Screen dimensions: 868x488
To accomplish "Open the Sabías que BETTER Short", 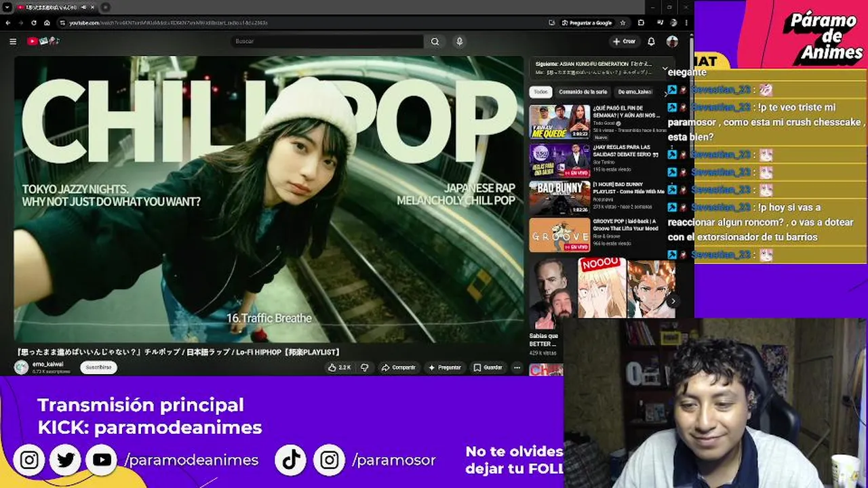I will pyautogui.click(x=552, y=293).
